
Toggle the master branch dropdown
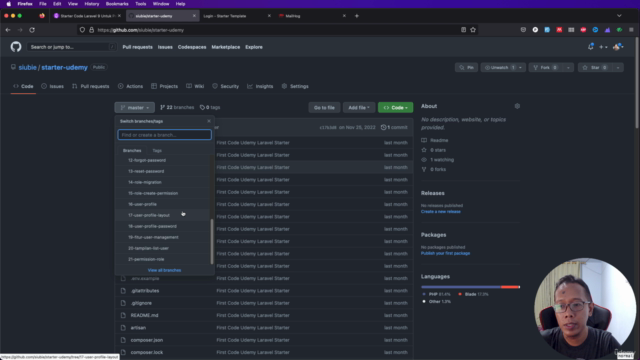click(135, 107)
